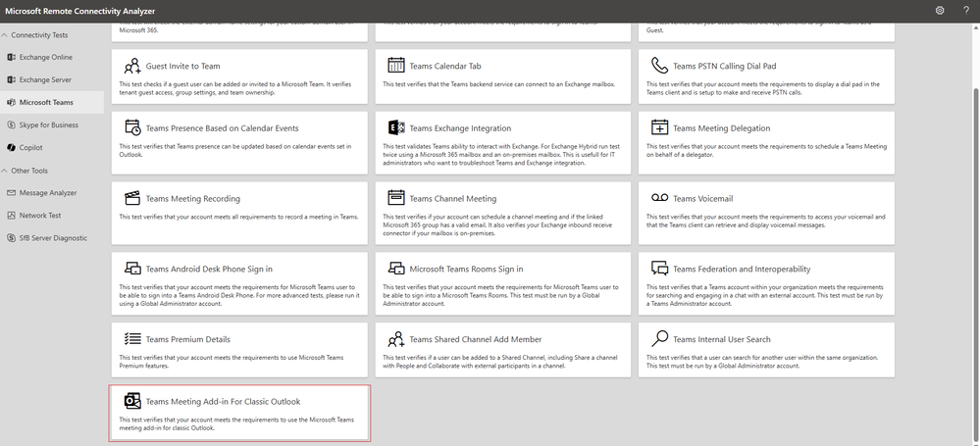Select Copilot in the sidebar
Viewport: 980px width, 446px height.
(x=52, y=147)
